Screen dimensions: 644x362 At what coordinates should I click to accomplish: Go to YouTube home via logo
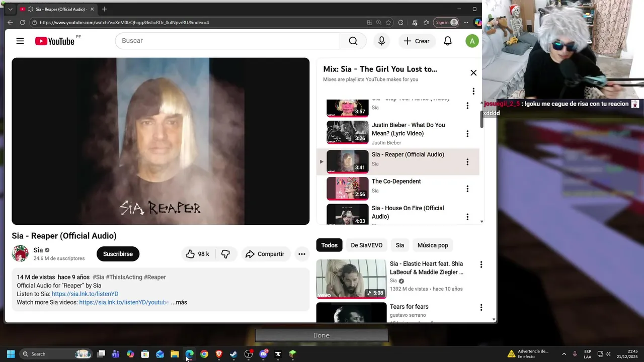coord(55,41)
